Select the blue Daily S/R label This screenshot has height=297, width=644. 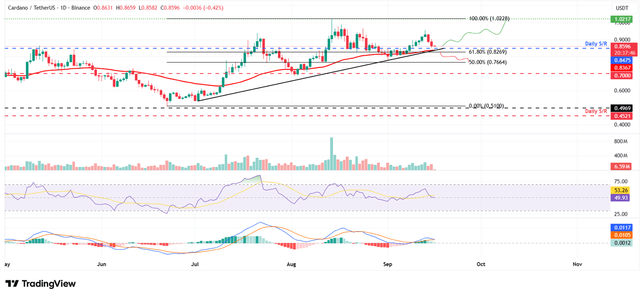(x=597, y=43)
